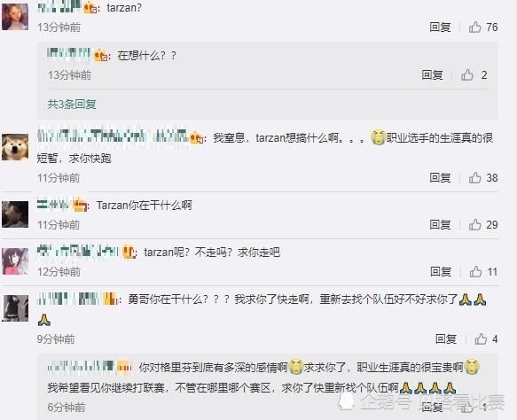Viewport: 517px width, 420px height.
Task: Reply to the "在想什么??" nested comment
Action: point(432,74)
